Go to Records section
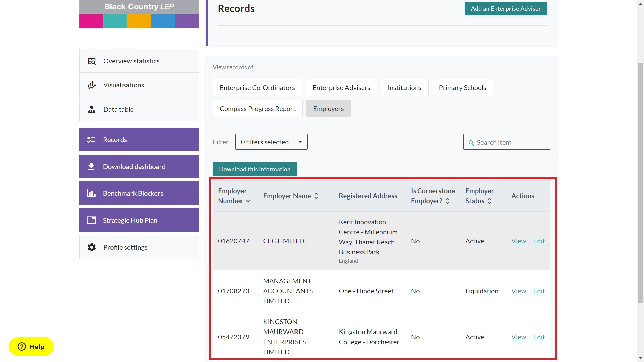Screen dimensions: 644x362 pos(139,140)
